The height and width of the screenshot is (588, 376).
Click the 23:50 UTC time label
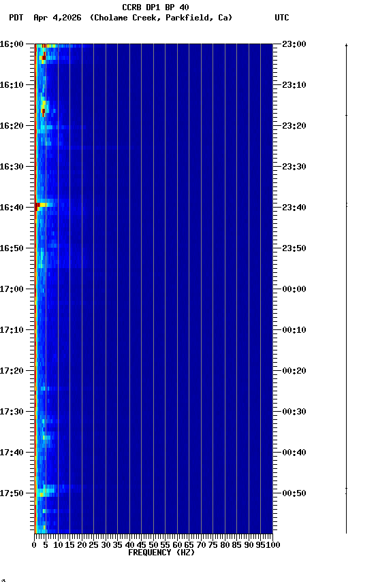pyautogui.click(x=294, y=248)
